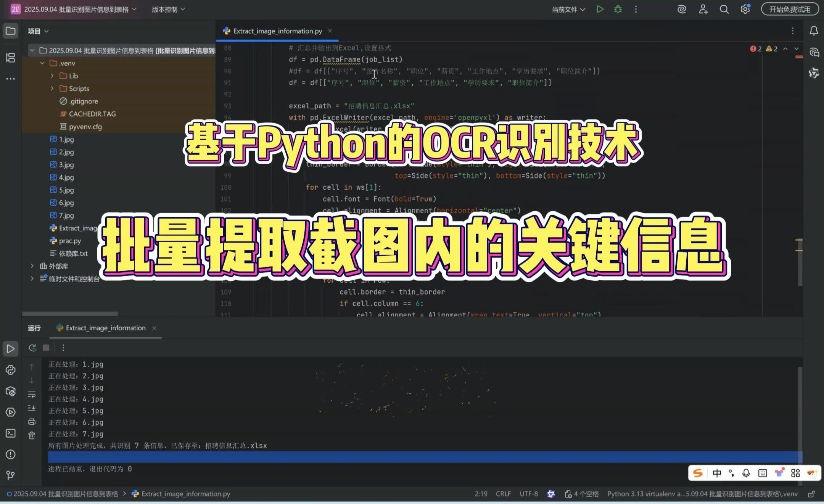Image resolution: width=824 pixels, height=504 pixels.
Task: Toggle soft-wrap in the run console
Action: [x=31, y=394]
